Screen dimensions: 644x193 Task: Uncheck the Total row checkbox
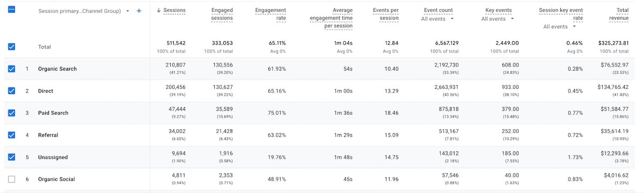pos(11,47)
